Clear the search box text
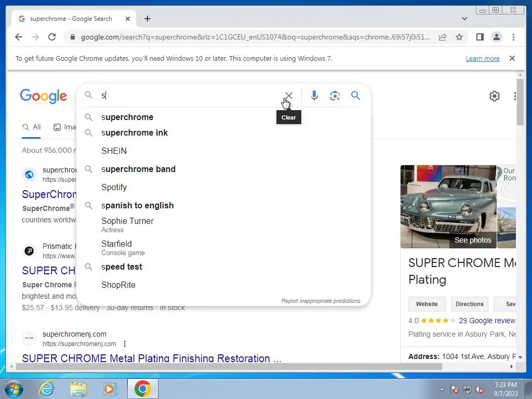The width and height of the screenshot is (532, 399). click(x=288, y=96)
